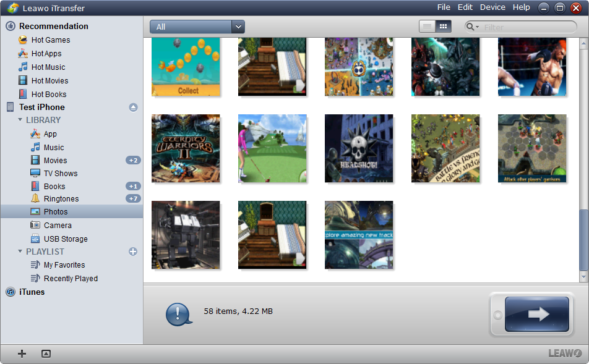Click the +1 badge beside Books
The width and height of the screenshot is (589, 364).
pos(133,187)
